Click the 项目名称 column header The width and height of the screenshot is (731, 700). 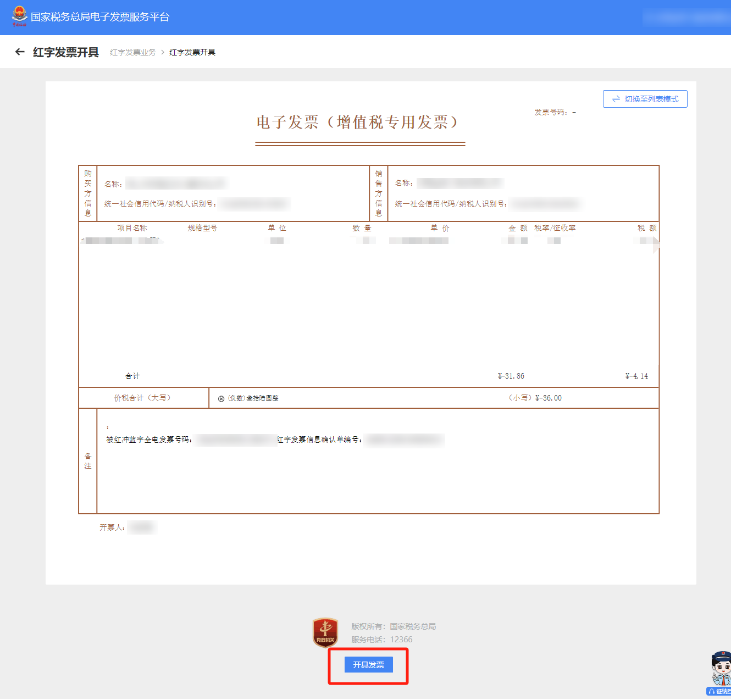click(x=132, y=228)
